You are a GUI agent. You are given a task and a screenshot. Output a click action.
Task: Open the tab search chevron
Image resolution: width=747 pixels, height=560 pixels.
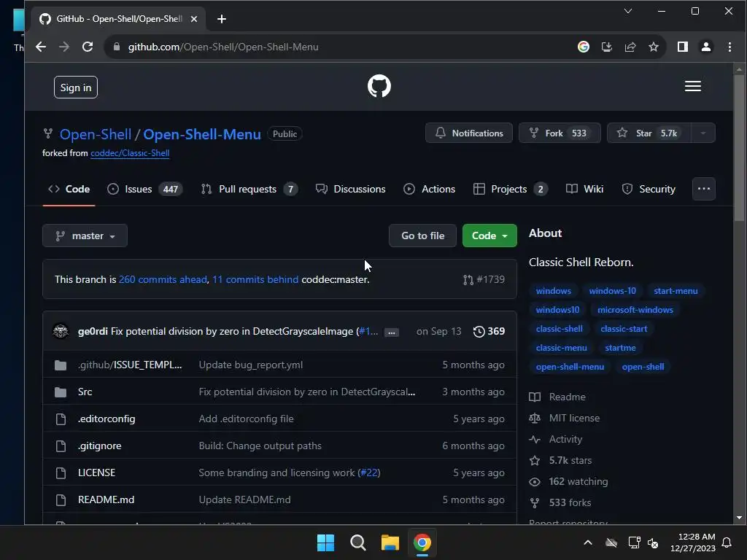[x=628, y=11]
